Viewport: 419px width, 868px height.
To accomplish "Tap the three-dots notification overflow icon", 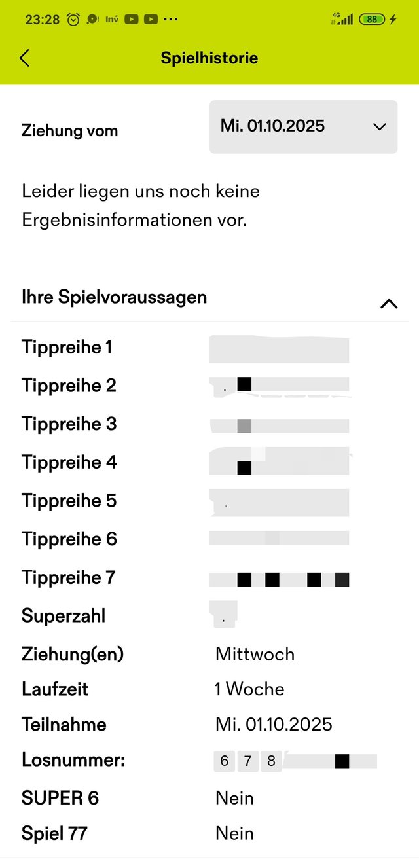I will pos(170,20).
